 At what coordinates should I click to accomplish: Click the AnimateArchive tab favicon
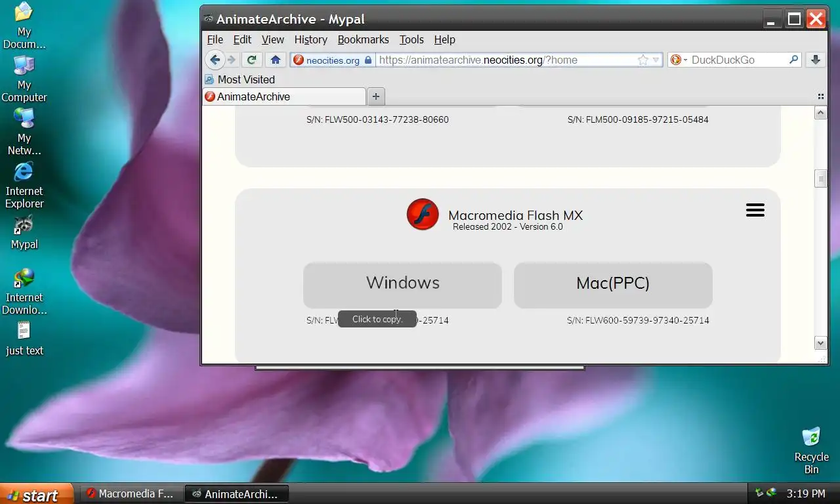pos(210,96)
